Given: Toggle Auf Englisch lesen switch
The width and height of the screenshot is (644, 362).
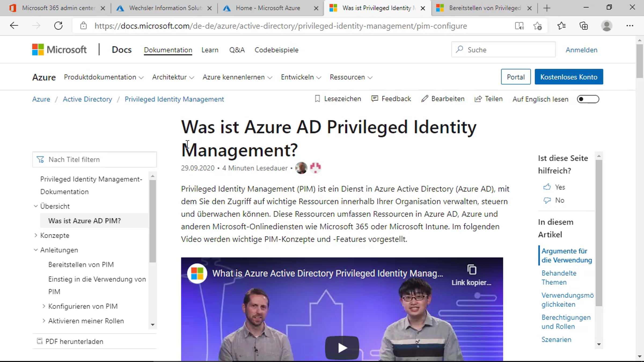Looking at the screenshot, I should click(588, 99).
